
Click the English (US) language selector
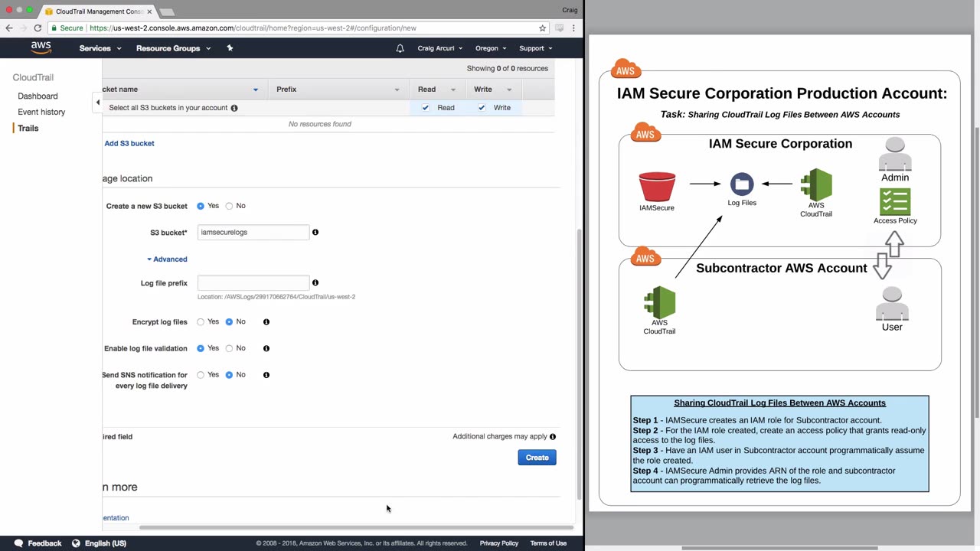[106, 543]
